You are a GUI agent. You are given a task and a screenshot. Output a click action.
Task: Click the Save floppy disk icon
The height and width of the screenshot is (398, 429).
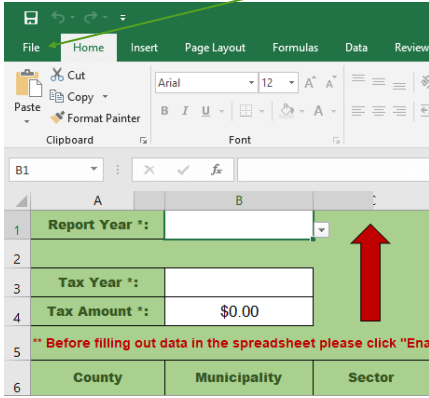[x=31, y=17]
